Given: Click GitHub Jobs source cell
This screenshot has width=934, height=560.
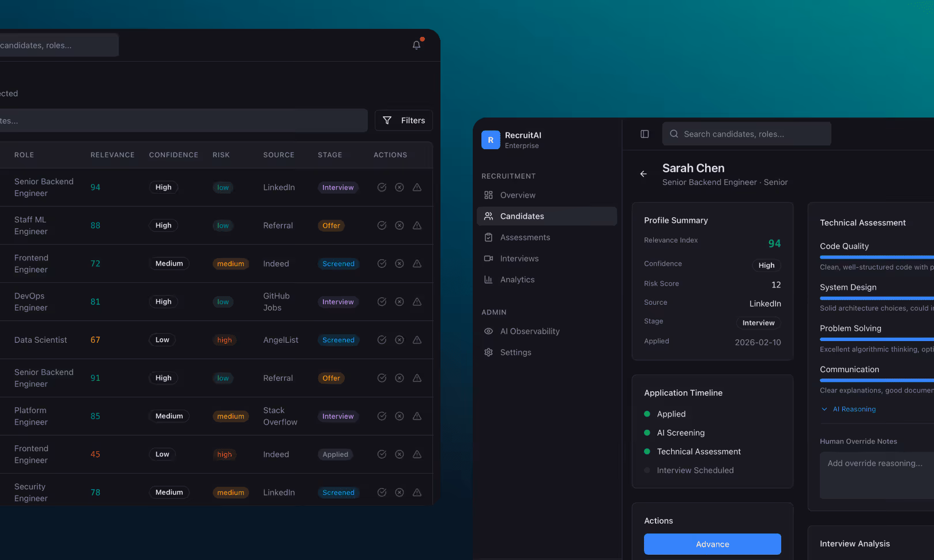Looking at the screenshot, I should [x=277, y=301].
